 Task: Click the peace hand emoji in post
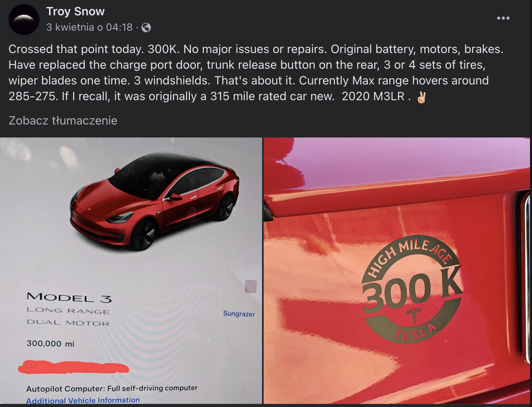pos(421,97)
